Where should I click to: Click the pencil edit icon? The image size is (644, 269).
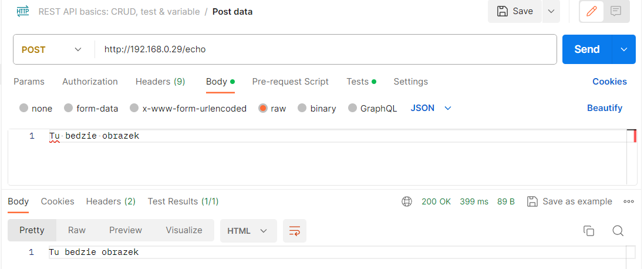[x=591, y=12]
